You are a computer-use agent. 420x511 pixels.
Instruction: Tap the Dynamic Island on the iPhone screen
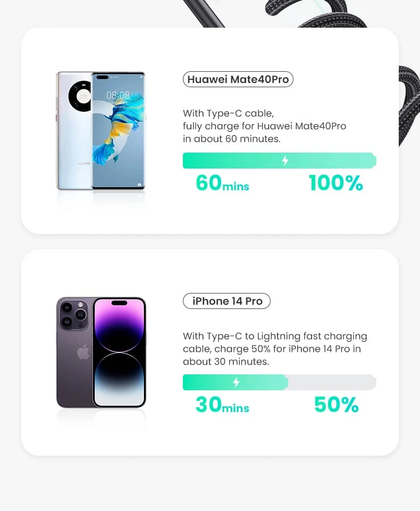coord(119,303)
